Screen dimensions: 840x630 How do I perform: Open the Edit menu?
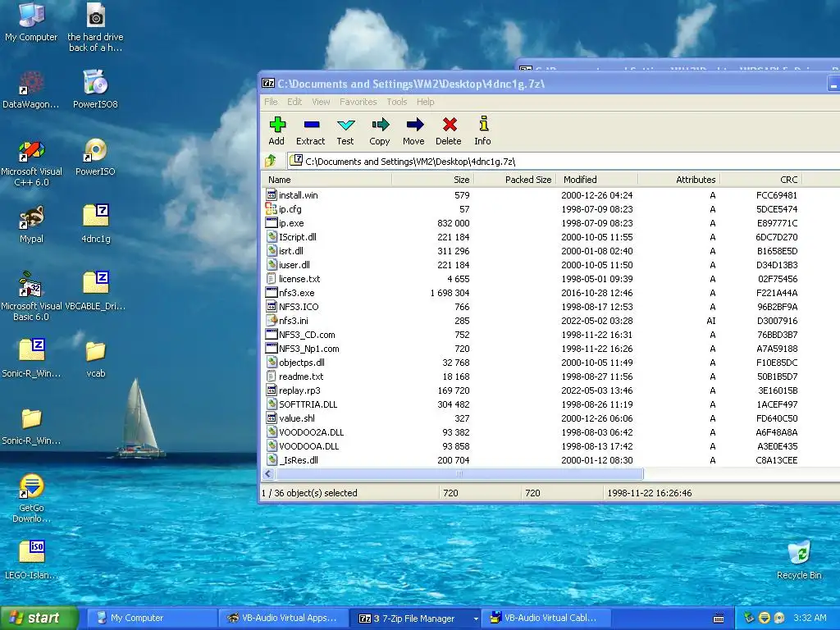[x=294, y=102]
